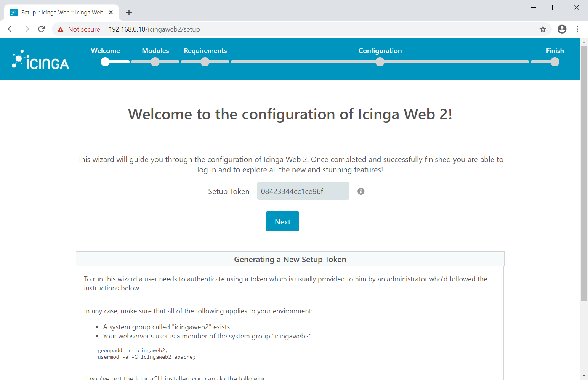Bookmark this page with the star icon
This screenshot has height=380, width=588.
coord(543,29)
